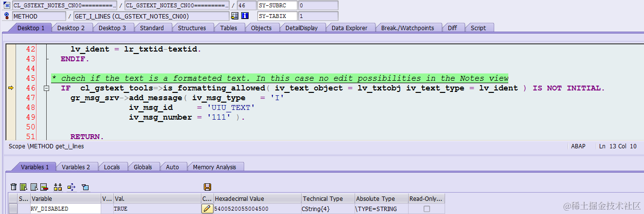Click the ENDIF statement on line 43
The image size is (644, 214).
pos(75,59)
